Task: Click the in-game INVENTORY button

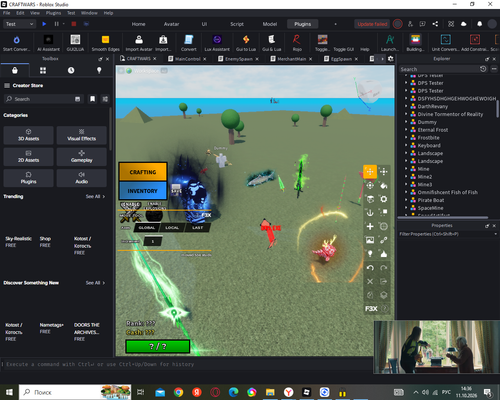Action: tap(143, 191)
